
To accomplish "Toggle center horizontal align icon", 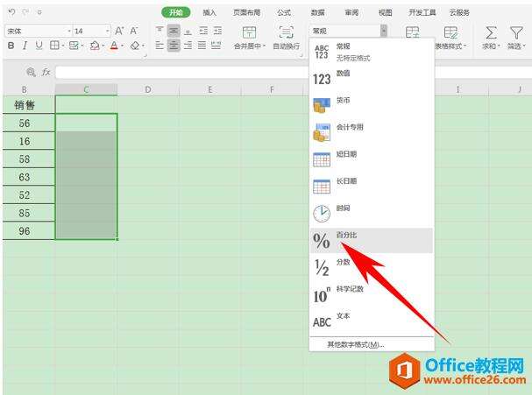I will tap(174, 45).
